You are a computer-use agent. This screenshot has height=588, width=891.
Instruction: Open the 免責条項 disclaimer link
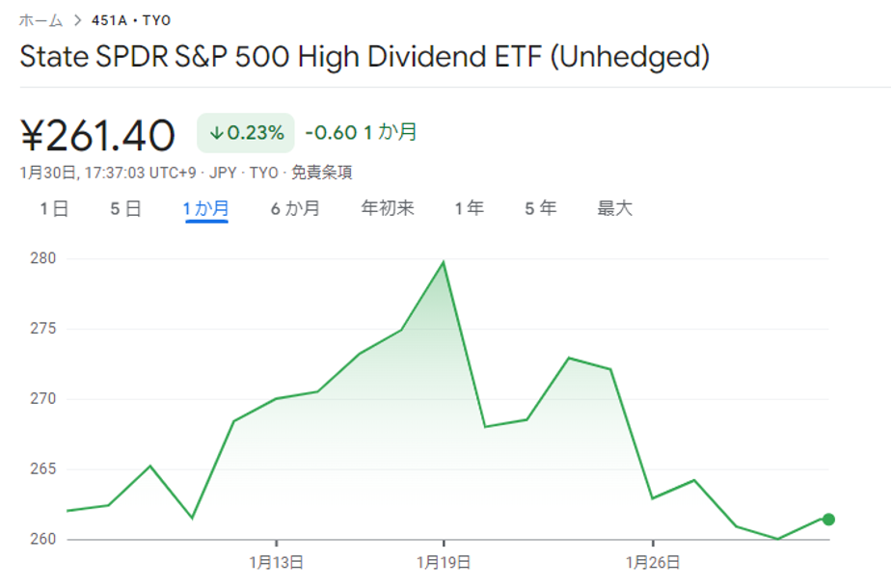coord(322,174)
